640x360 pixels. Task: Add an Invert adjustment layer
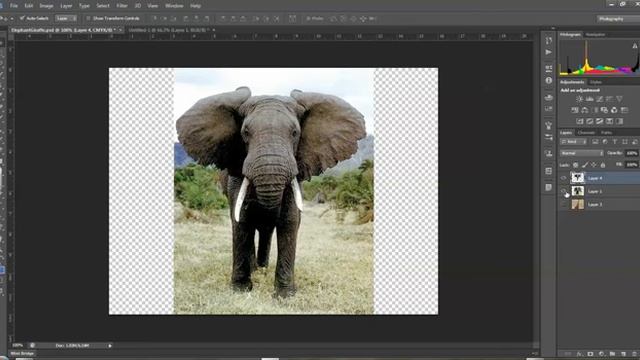(x=580, y=121)
